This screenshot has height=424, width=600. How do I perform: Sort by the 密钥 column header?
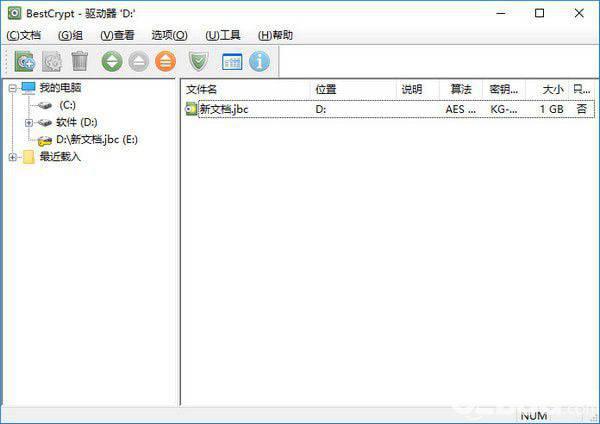(504, 89)
